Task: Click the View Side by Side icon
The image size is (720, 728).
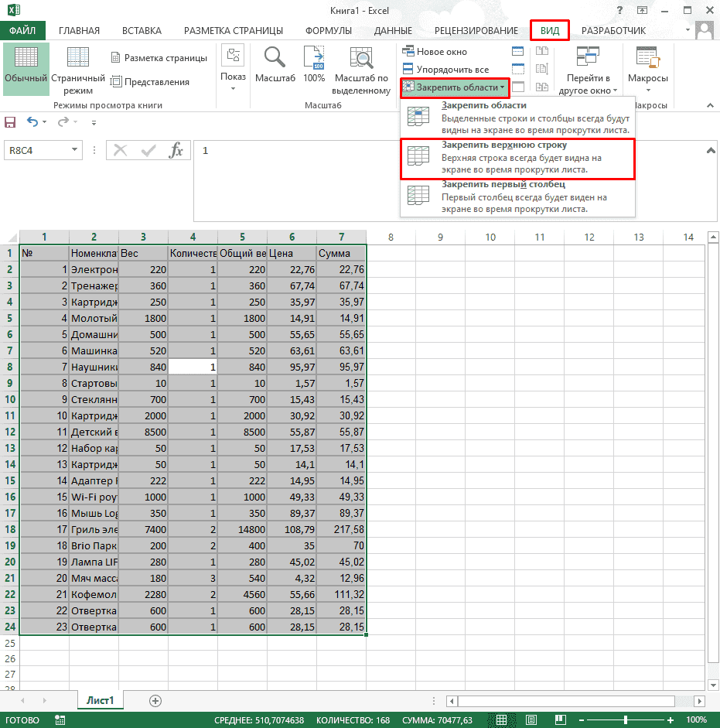Action: [542, 51]
